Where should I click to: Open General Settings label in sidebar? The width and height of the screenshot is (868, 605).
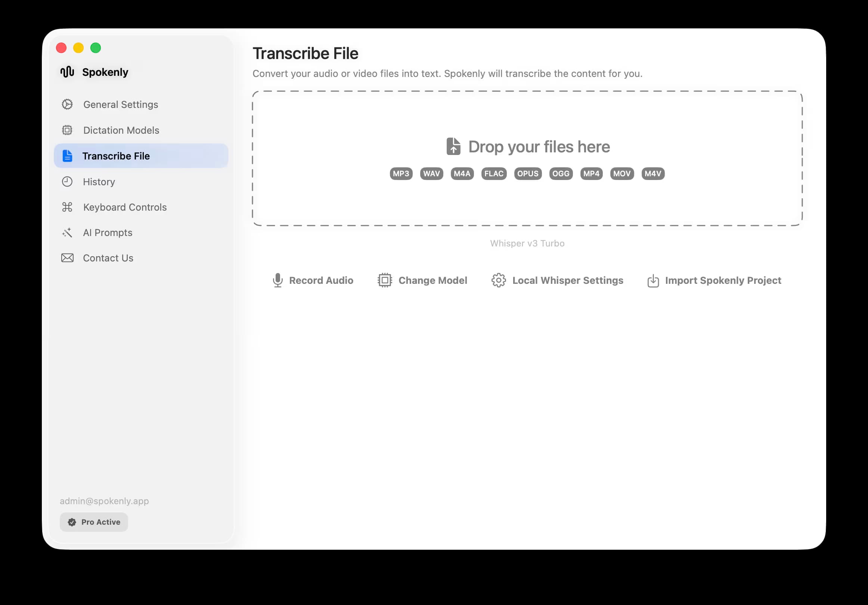121,104
